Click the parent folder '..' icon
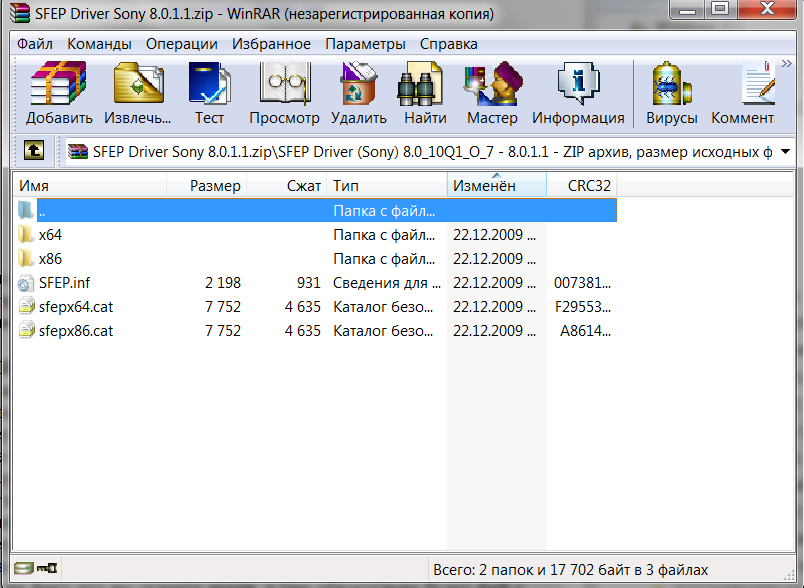This screenshot has width=804, height=588. [x=26, y=210]
